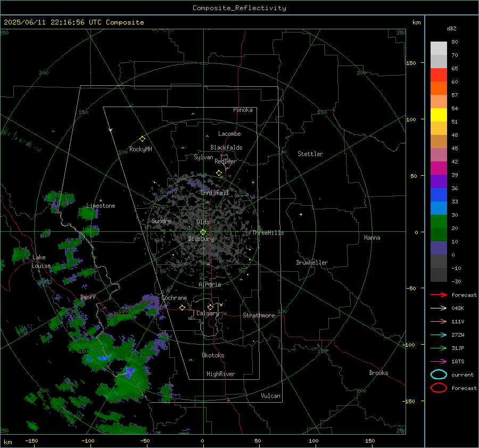Click the Sylvan label on map
Screen dimensions: 479x448
pyautogui.click(x=203, y=157)
